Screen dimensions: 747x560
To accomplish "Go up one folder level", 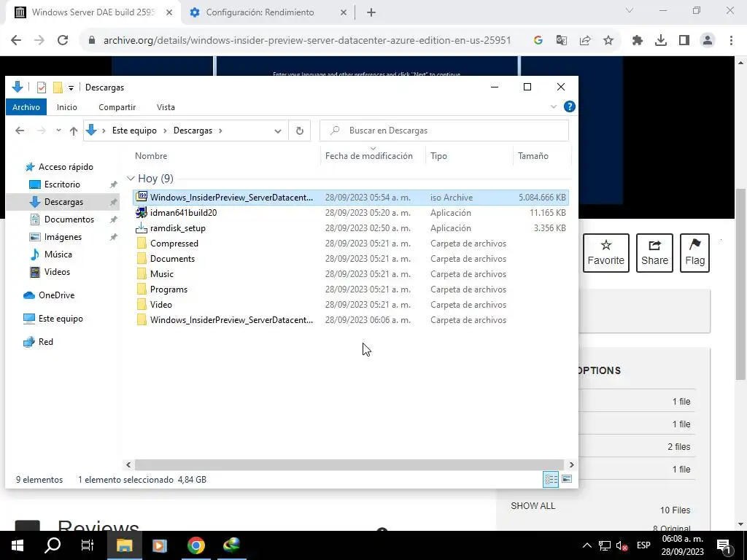I will [74, 131].
